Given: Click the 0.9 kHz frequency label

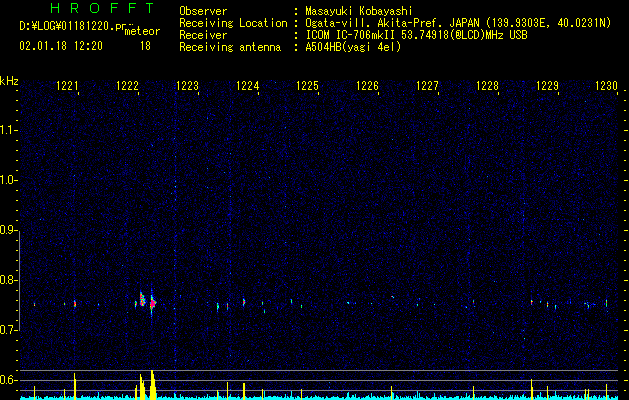Looking at the screenshot, I should [8, 230].
